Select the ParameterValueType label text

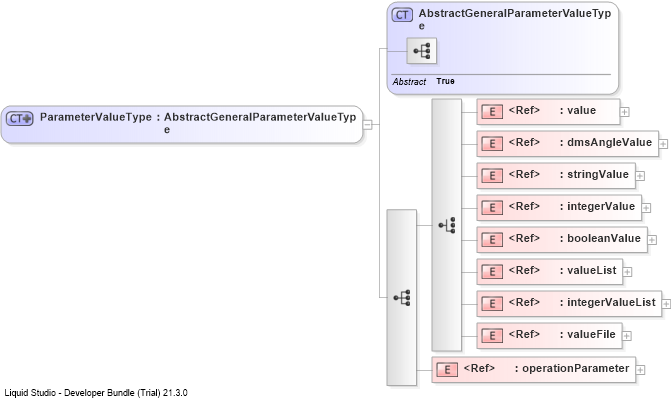(x=96, y=117)
